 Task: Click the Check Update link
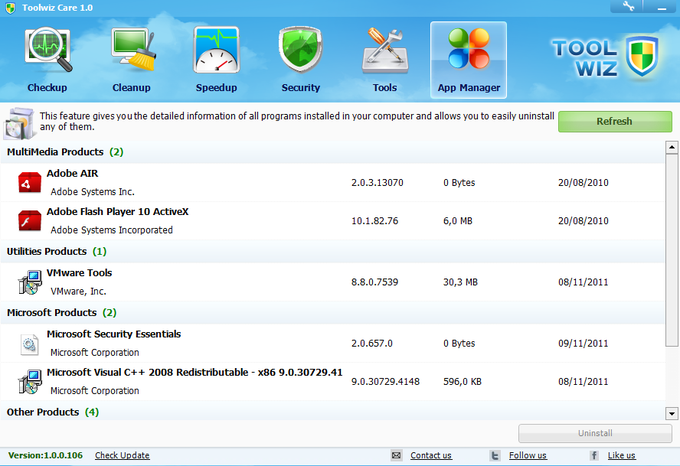click(x=122, y=455)
